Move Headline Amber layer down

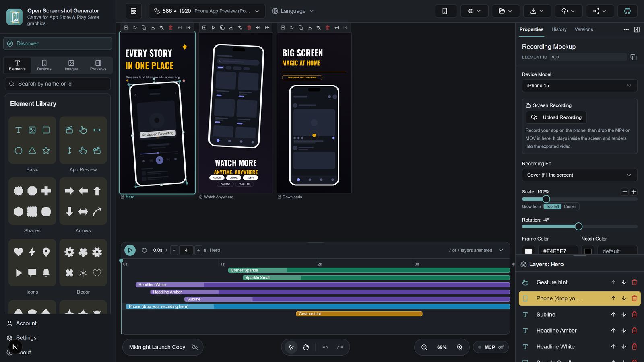point(624,331)
